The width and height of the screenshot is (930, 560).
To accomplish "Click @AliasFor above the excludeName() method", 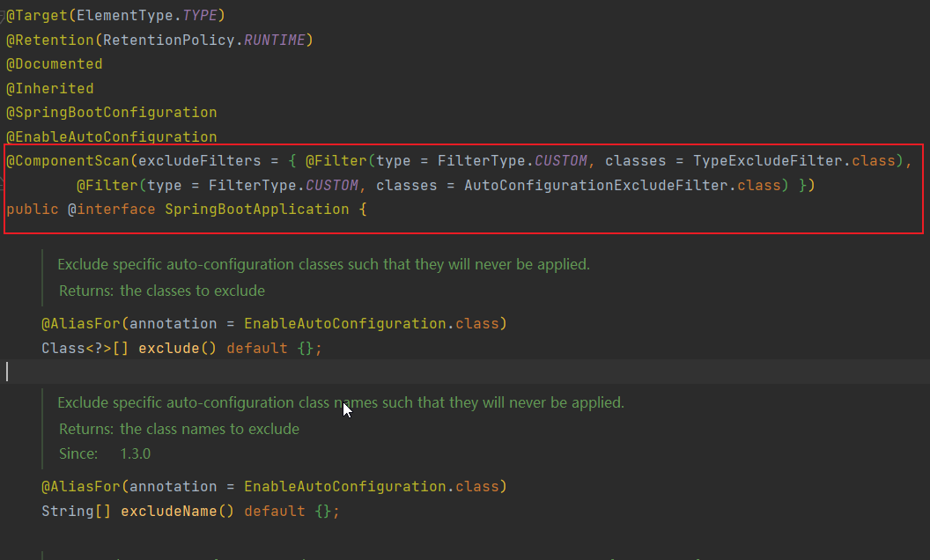I will [81, 487].
